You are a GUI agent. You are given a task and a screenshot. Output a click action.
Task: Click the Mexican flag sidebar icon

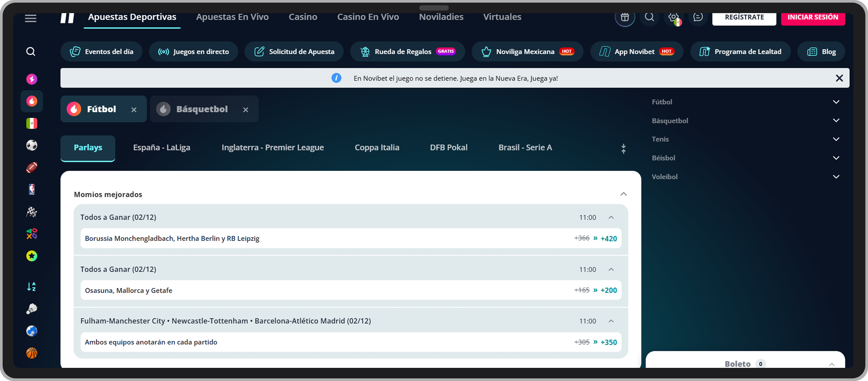coord(32,123)
